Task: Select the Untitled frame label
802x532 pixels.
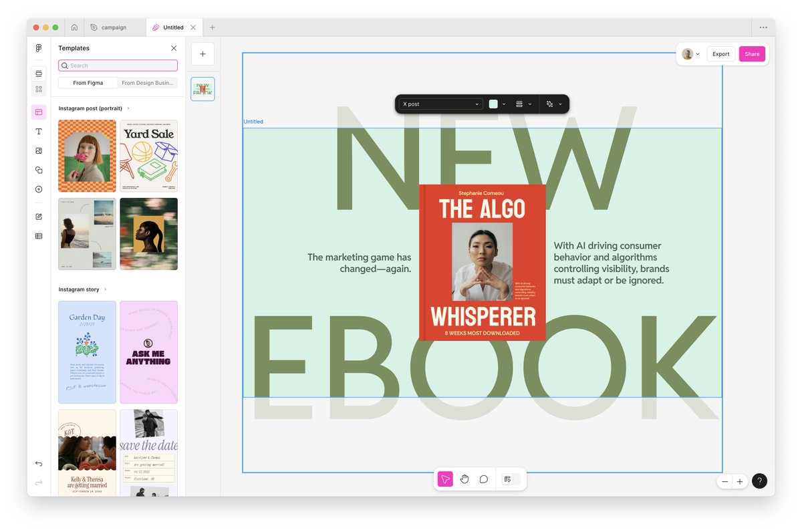Action: point(253,122)
